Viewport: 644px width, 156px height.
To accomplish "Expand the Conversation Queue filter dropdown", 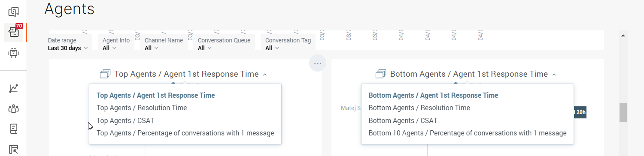I will [x=224, y=44].
